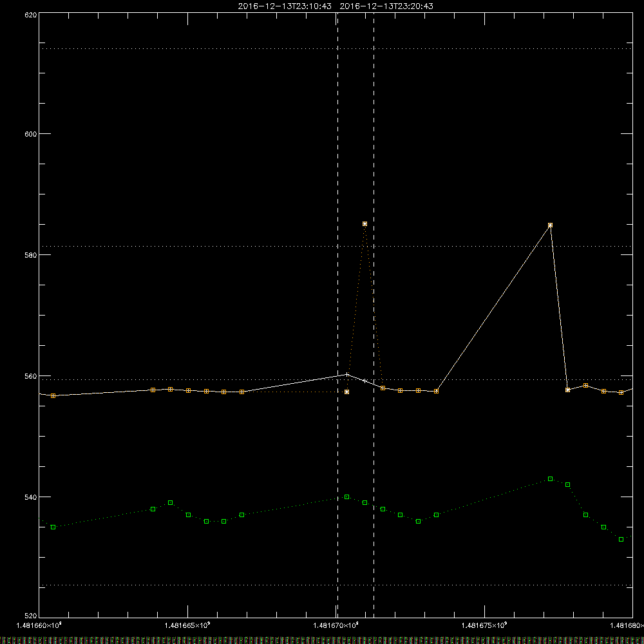Select the lowest green square marker near 533
Screen dimensions: 644x644
coord(621,539)
